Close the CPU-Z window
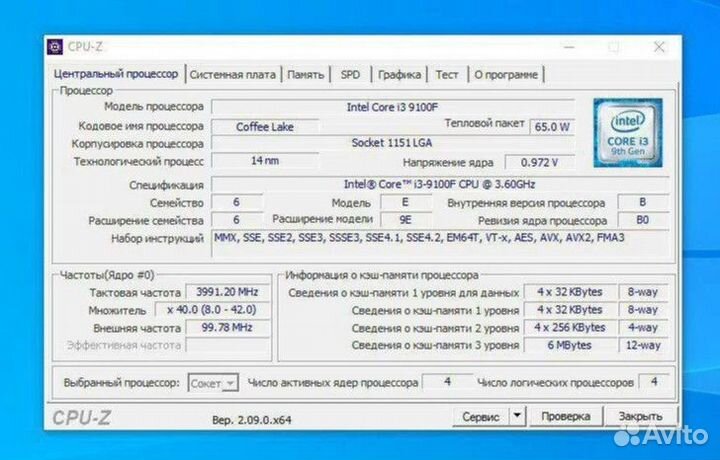The height and width of the screenshot is (460, 720). click(659, 47)
